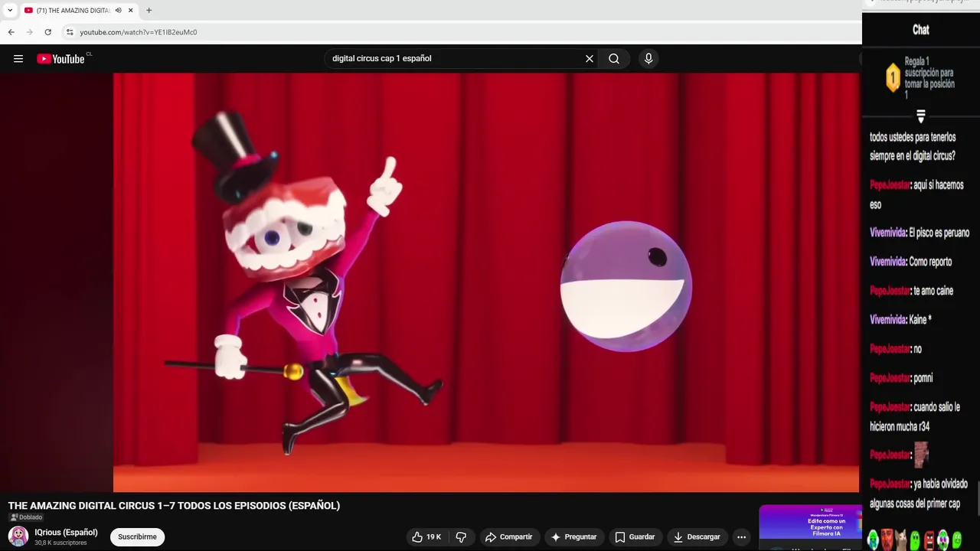Close the Amazing Digital Circus tab

point(130,11)
